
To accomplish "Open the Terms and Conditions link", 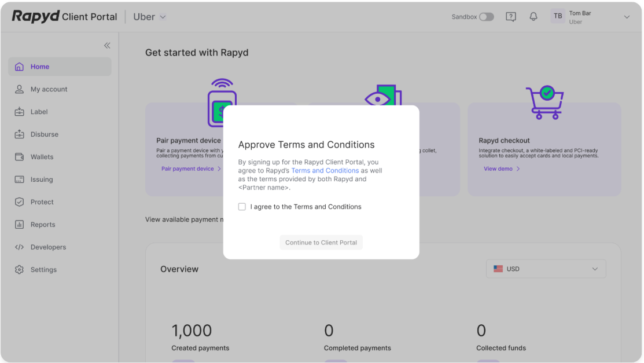I will pyautogui.click(x=325, y=170).
